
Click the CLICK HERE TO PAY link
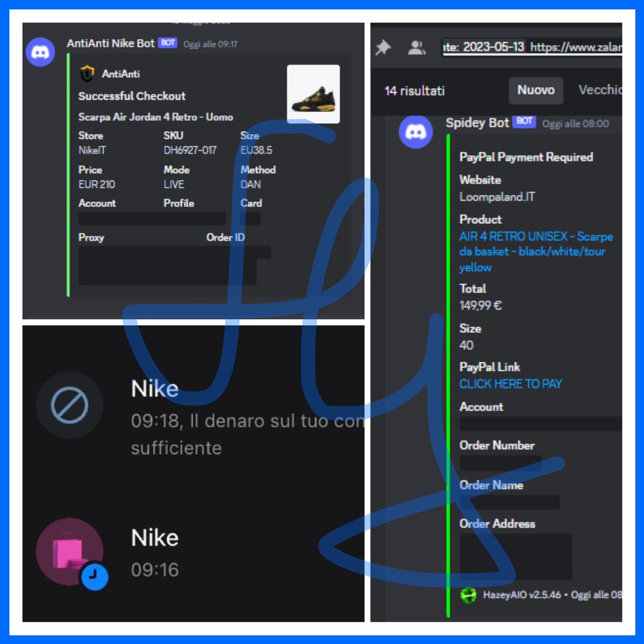(x=510, y=384)
